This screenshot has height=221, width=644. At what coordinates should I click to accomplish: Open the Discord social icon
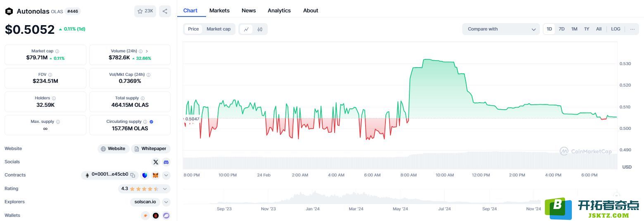click(166, 162)
